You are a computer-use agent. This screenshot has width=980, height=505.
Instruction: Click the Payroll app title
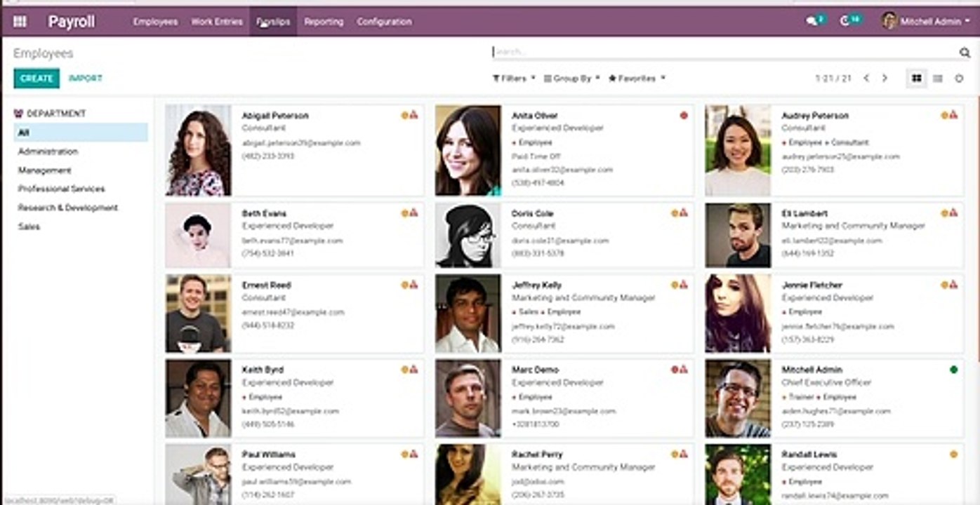coord(72,22)
